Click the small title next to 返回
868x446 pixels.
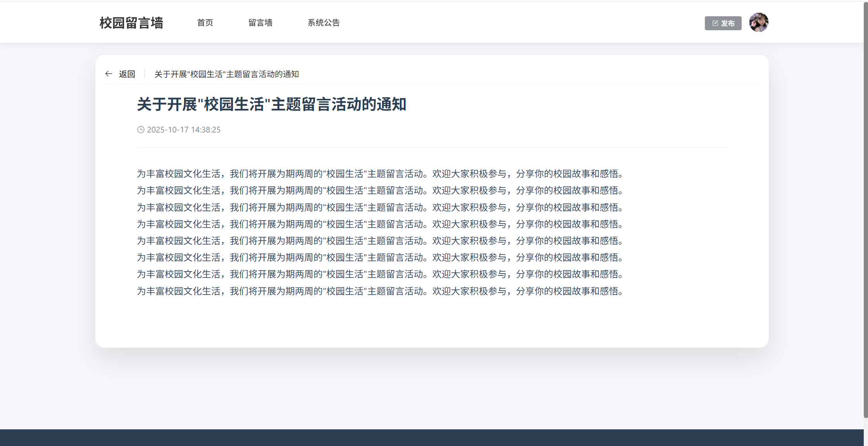coord(227,74)
